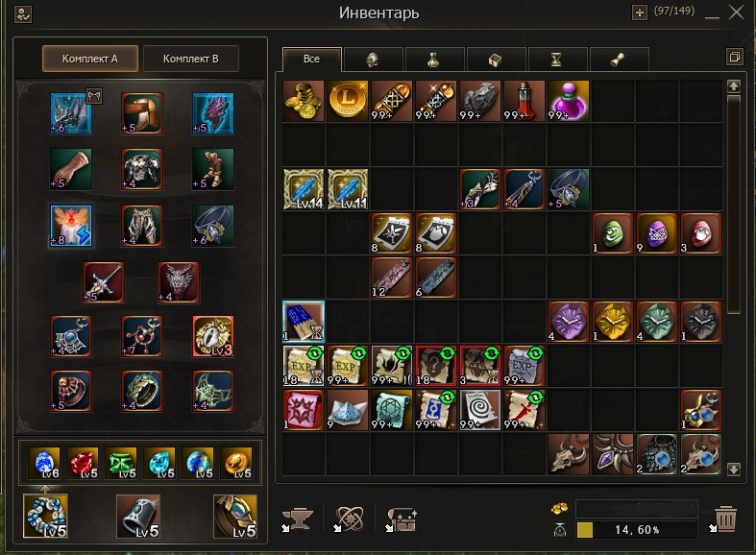This screenshot has width=756, height=555.
Task: Click the red Lv5 gem slot
Action: (x=83, y=463)
